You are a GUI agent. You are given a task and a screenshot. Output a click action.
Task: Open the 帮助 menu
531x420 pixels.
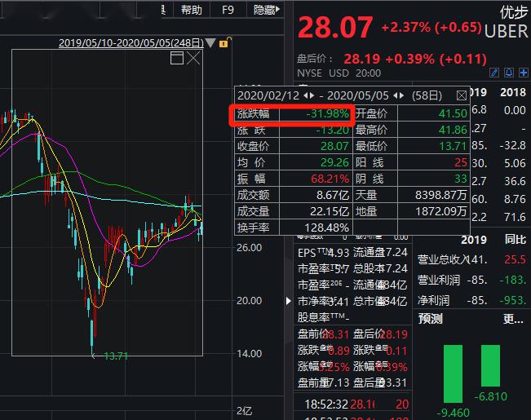192,10
